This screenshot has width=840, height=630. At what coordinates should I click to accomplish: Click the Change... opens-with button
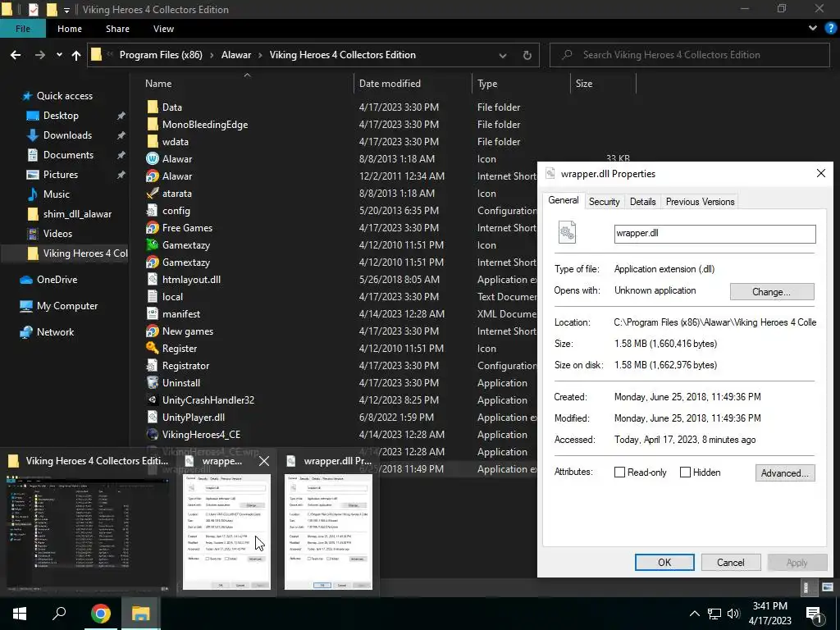point(772,291)
